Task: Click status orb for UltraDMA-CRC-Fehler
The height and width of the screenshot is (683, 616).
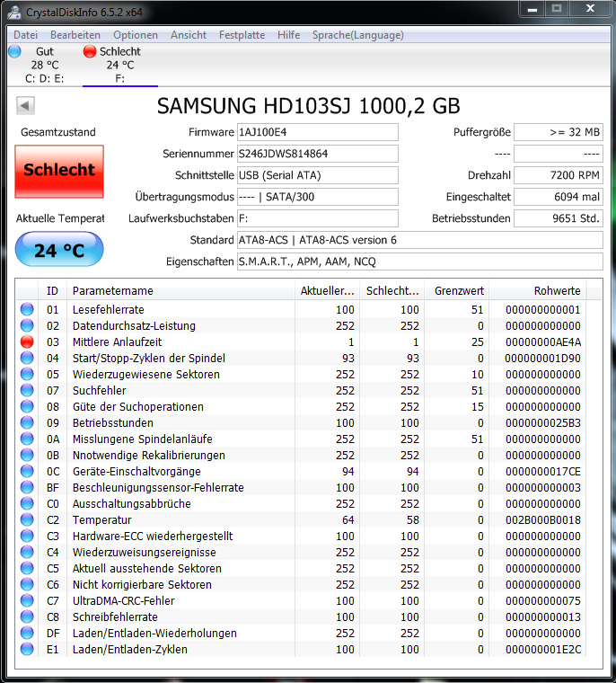Action: point(27,600)
